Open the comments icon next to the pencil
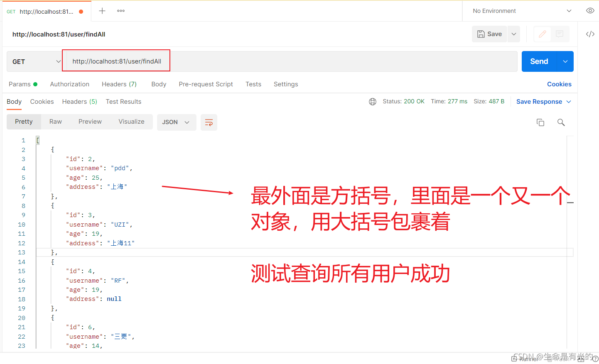The width and height of the screenshot is (599, 364). point(560,34)
